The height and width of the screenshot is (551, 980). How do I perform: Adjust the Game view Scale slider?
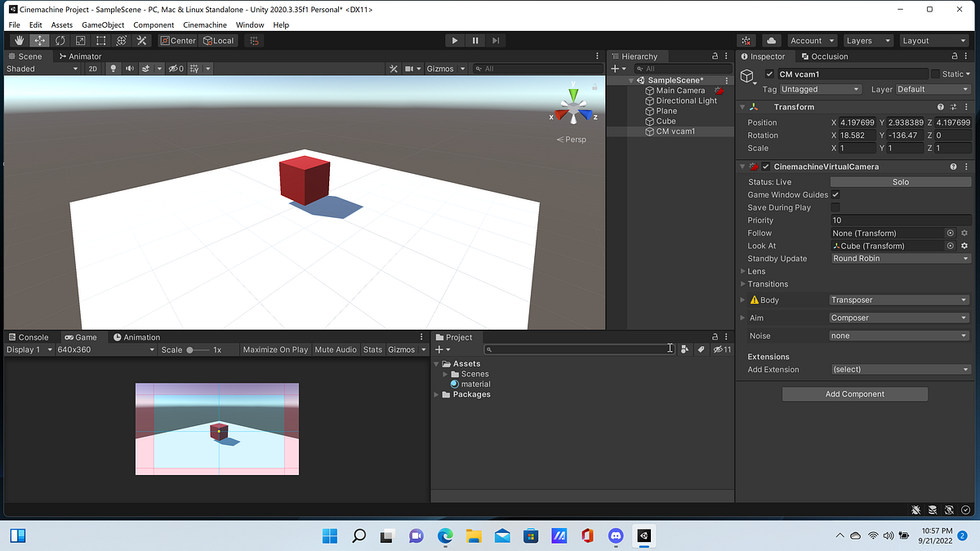[198, 349]
